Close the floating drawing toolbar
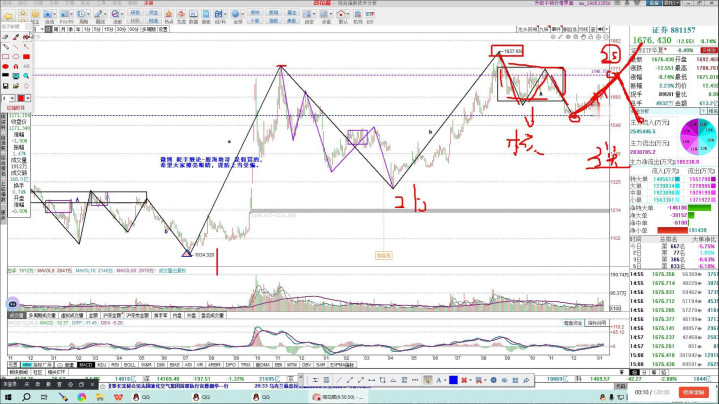 coord(301,377)
